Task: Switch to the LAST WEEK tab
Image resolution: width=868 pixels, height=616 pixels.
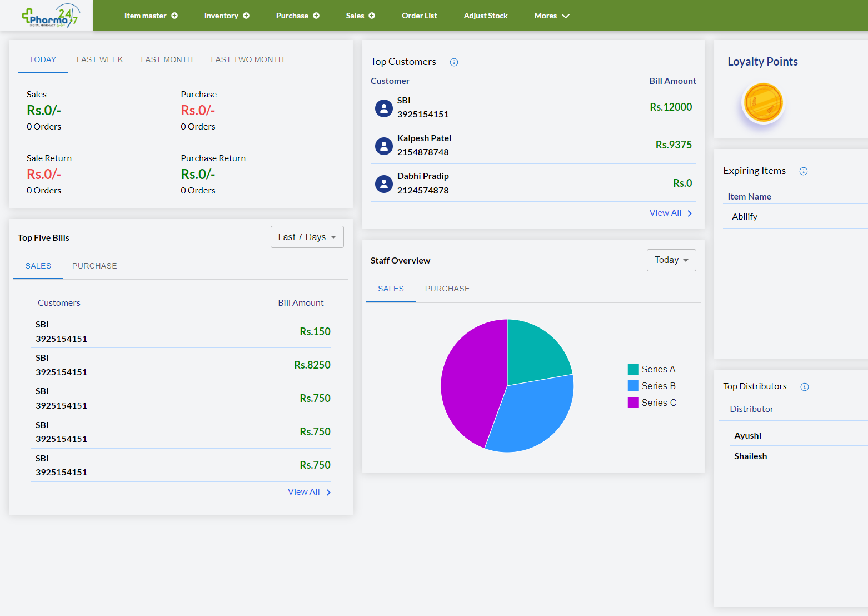Action: pos(99,59)
